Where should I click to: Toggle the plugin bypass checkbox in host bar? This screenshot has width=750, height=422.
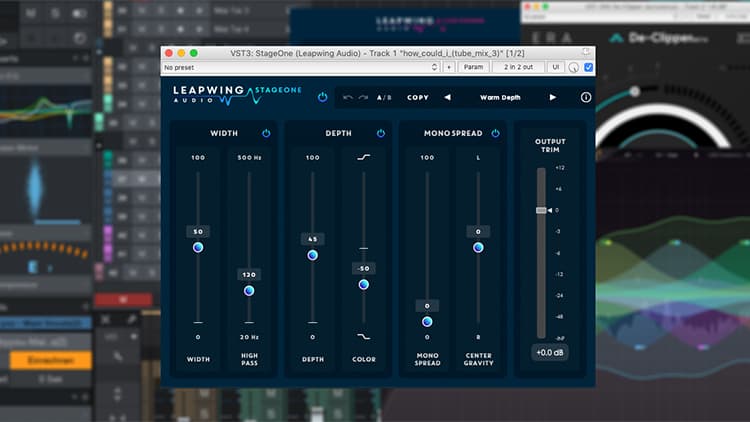click(588, 67)
